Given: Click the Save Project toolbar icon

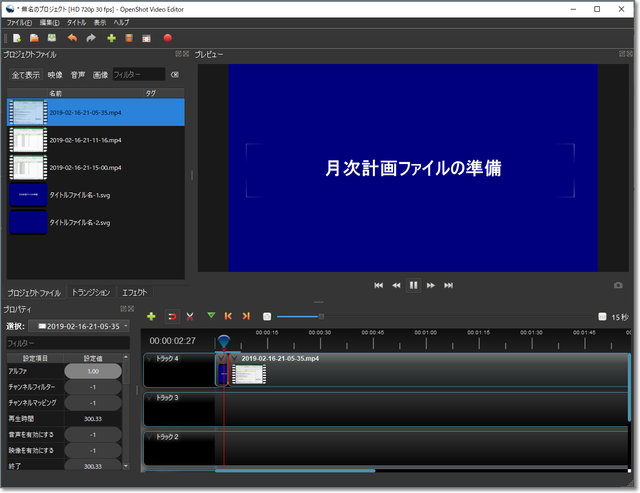Looking at the screenshot, I should click(x=51, y=38).
